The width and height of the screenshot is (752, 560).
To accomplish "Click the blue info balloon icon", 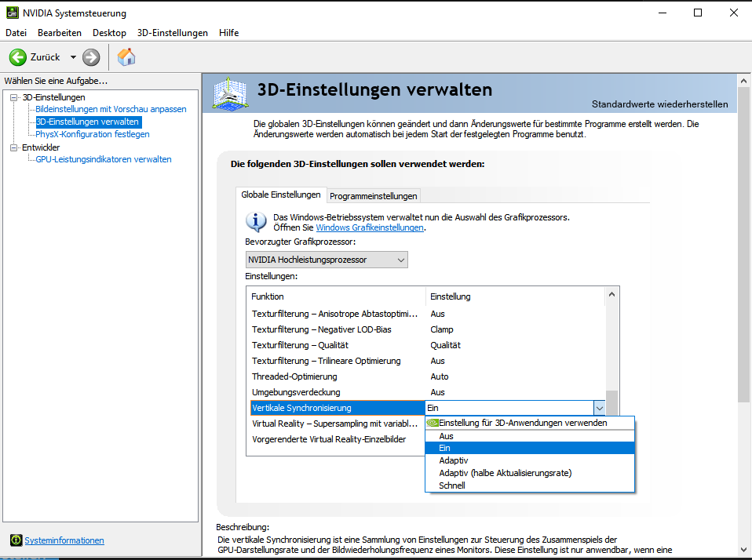I will coord(256,222).
